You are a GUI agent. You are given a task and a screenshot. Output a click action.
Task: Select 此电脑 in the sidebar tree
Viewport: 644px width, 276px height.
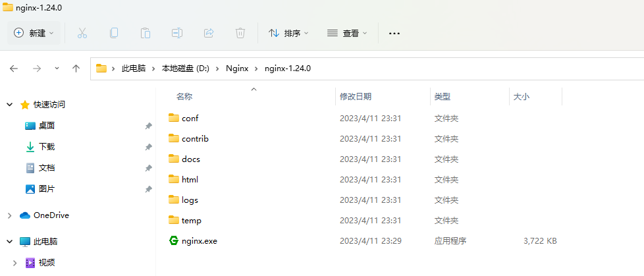[x=45, y=242]
